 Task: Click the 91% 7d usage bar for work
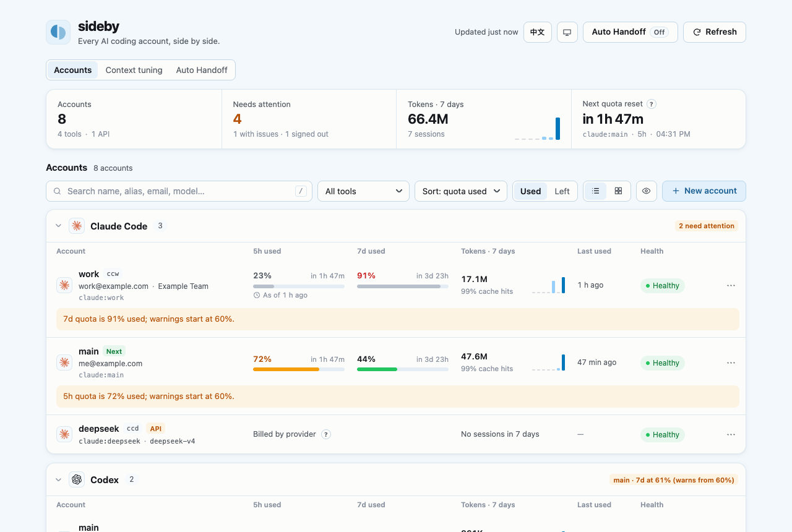point(403,286)
